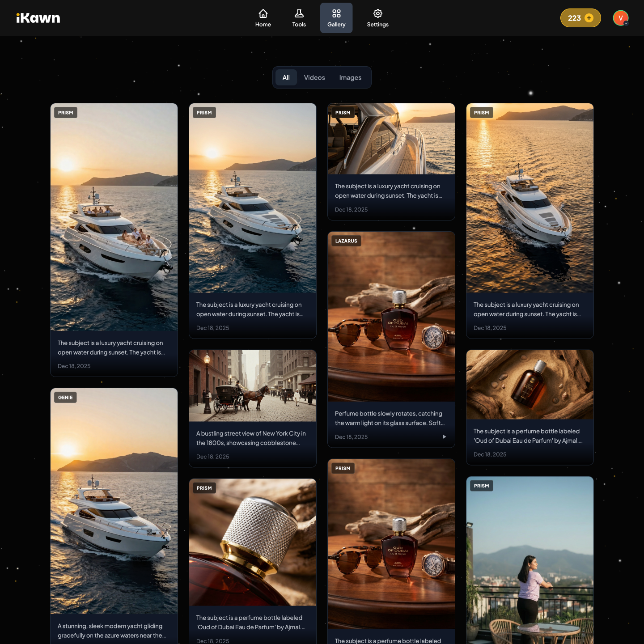Click the 223 credits balance button
644x644 pixels.
574,18
